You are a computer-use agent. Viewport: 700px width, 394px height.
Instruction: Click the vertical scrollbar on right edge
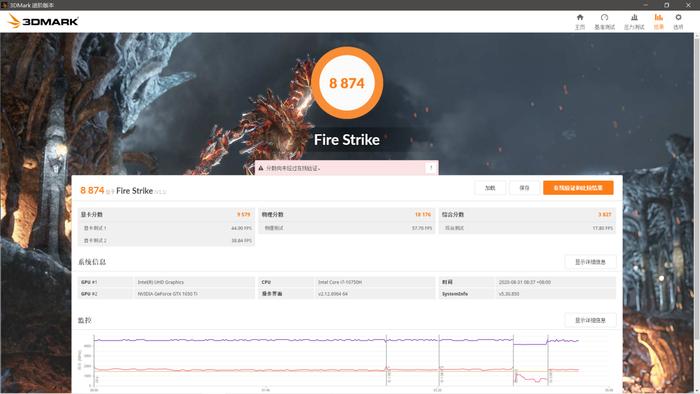[697, 187]
